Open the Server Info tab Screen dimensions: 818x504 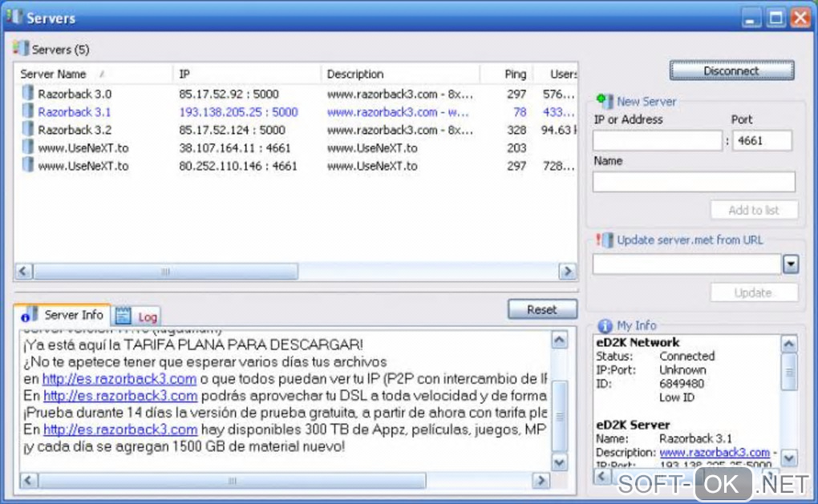(63, 315)
